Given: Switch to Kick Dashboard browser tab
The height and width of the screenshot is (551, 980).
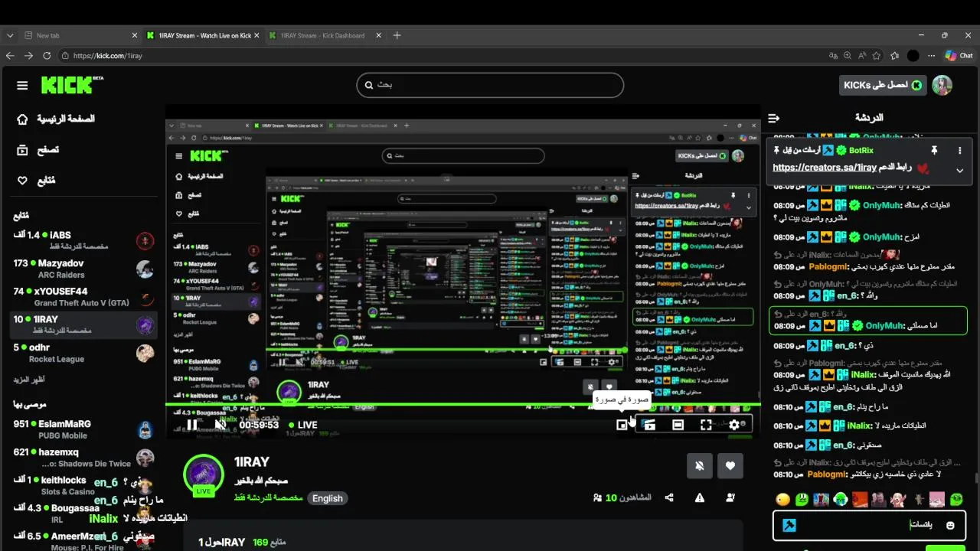Looking at the screenshot, I should [x=326, y=35].
